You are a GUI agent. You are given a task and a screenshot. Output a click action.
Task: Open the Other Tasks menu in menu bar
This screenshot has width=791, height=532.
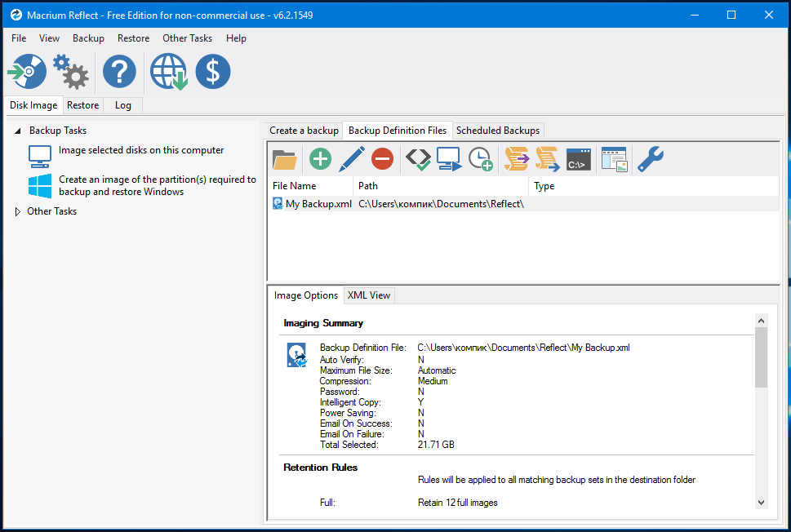(x=187, y=38)
